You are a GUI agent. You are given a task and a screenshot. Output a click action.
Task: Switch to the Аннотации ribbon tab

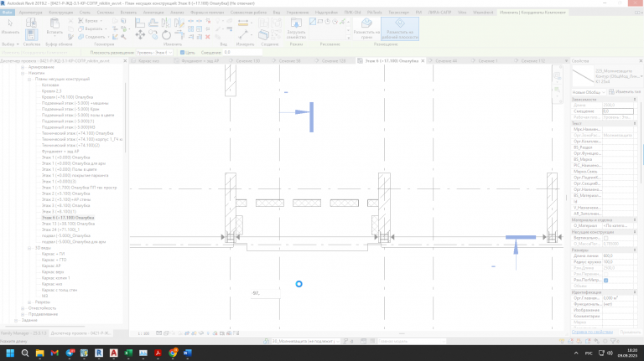click(153, 13)
